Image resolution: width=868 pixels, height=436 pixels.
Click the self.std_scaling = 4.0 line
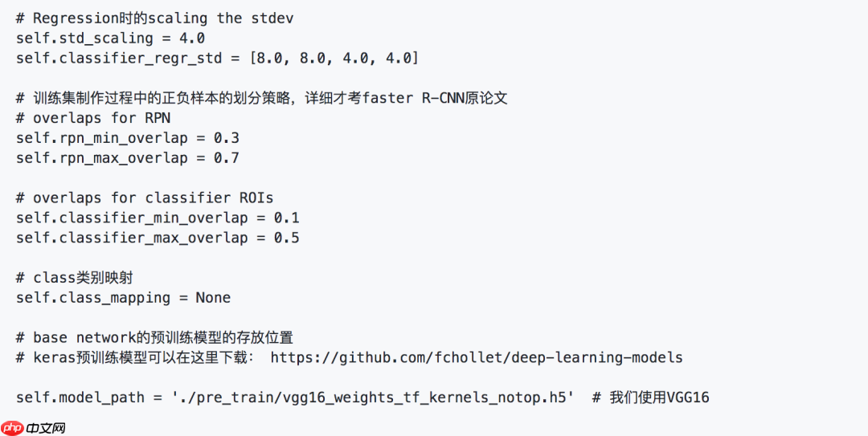pyautogui.click(x=110, y=38)
